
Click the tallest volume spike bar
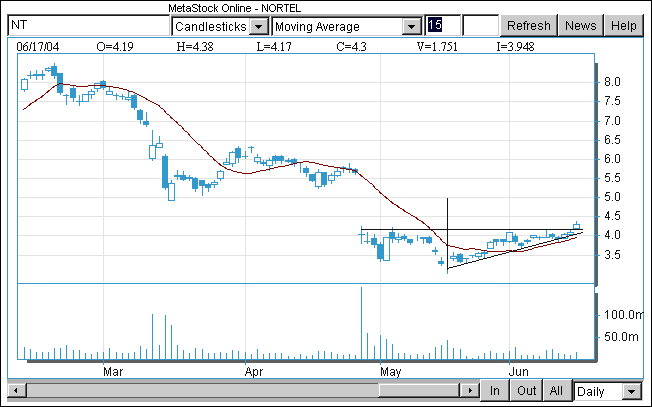[x=361, y=323]
